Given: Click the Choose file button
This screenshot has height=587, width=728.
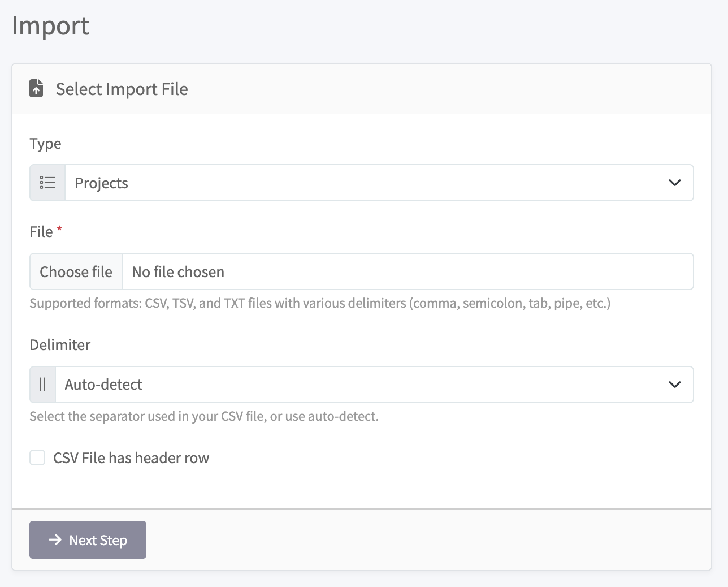Looking at the screenshot, I should click(76, 271).
